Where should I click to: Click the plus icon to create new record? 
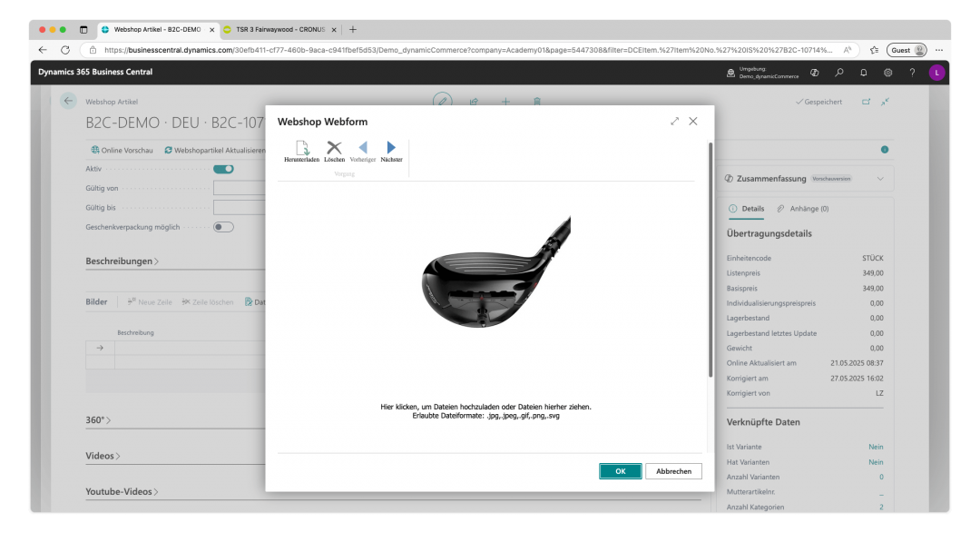tap(505, 102)
